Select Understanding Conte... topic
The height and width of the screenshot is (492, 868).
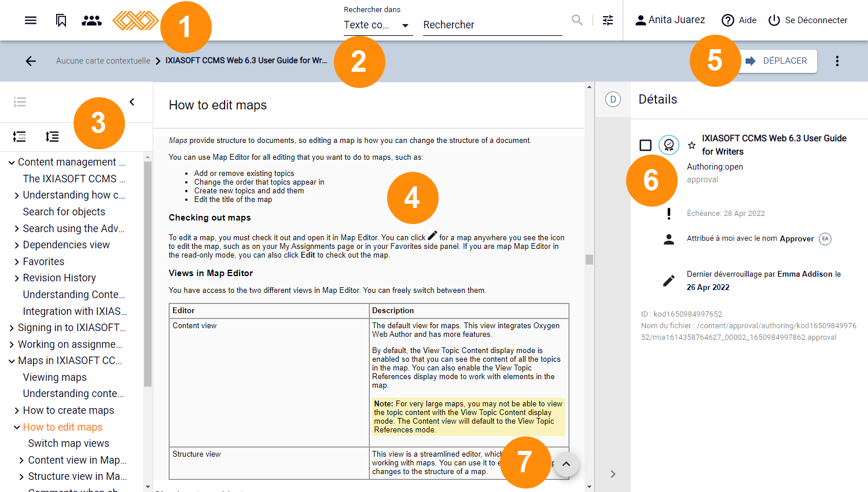pos(74,295)
